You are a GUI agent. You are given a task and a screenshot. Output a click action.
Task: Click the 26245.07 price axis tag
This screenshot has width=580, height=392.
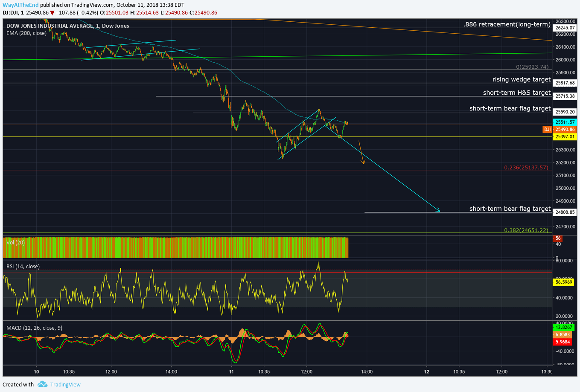pyautogui.click(x=565, y=28)
